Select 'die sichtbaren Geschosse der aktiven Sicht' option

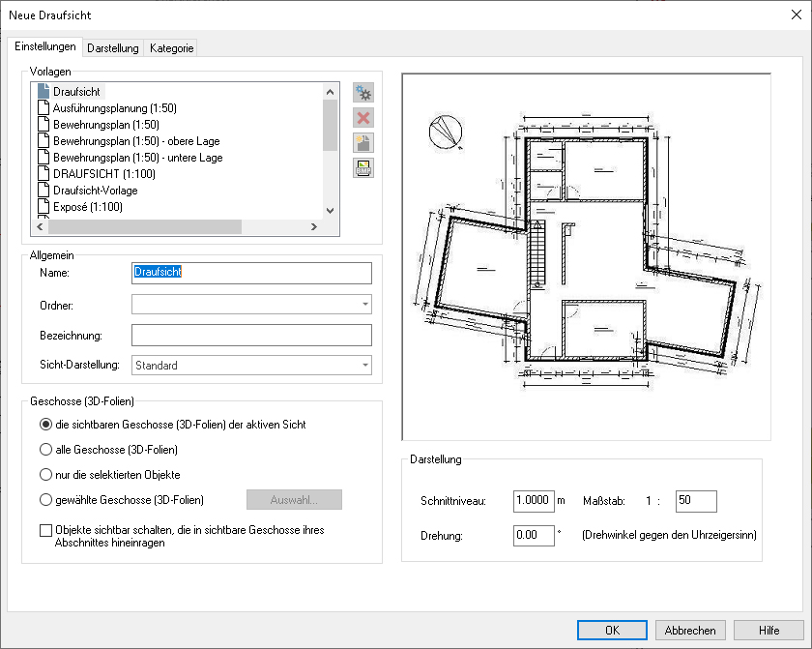pos(46,425)
